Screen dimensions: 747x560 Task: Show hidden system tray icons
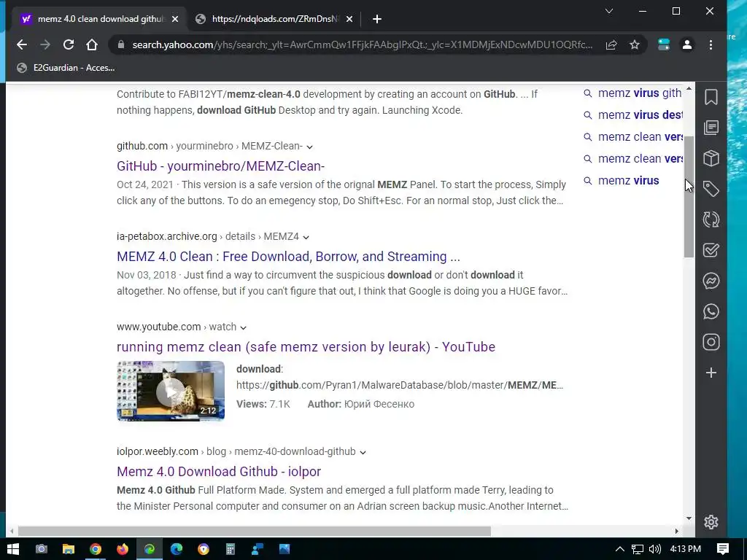[x=620, y=549]
